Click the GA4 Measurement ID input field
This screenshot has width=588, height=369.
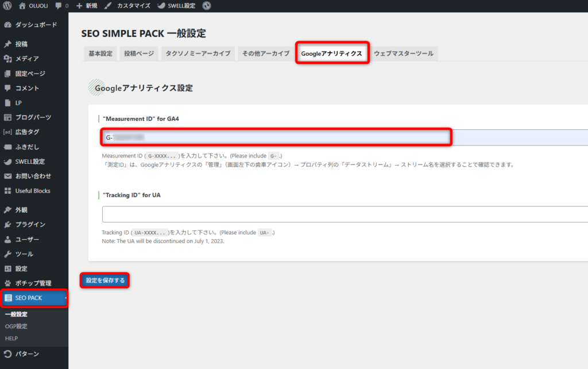(345, 137)
